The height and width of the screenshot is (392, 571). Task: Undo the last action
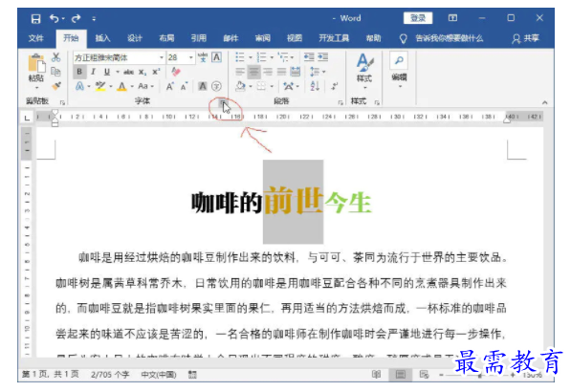[x=55, y=18]
